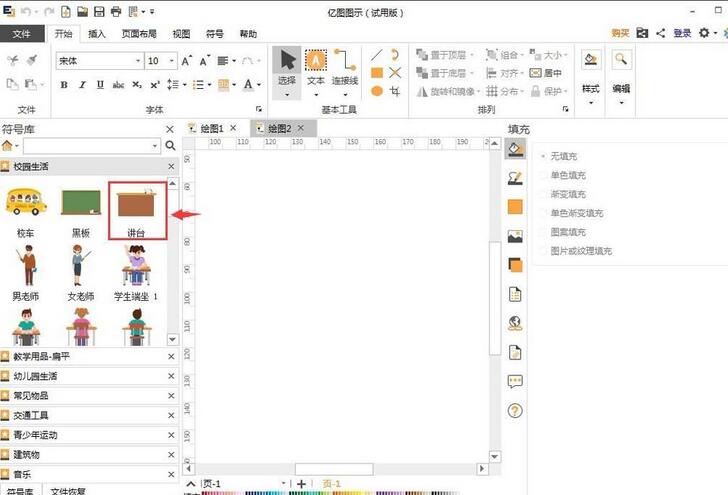Switch to the 插入 ribbon tab

point(97,34)
